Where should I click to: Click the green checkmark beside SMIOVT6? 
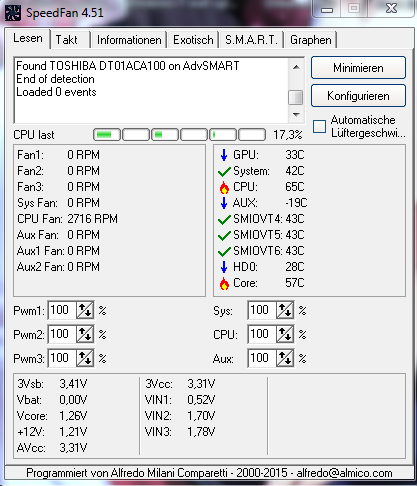coord(224,251)
